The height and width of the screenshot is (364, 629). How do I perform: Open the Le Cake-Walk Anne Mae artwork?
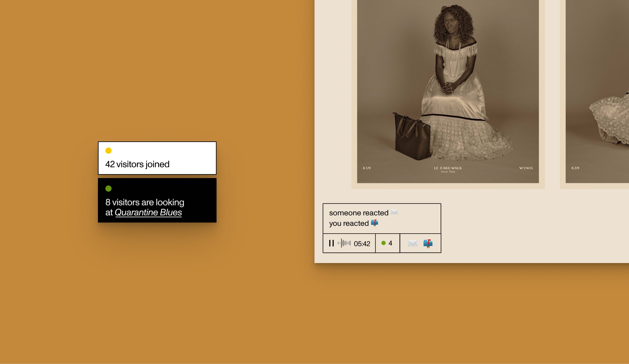pyautogui.click(x=448, y=91)
